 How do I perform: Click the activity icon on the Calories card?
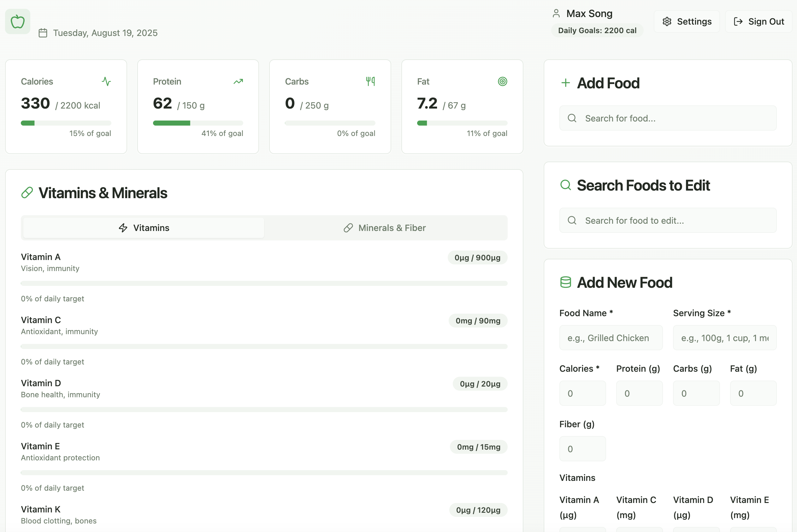107,81
